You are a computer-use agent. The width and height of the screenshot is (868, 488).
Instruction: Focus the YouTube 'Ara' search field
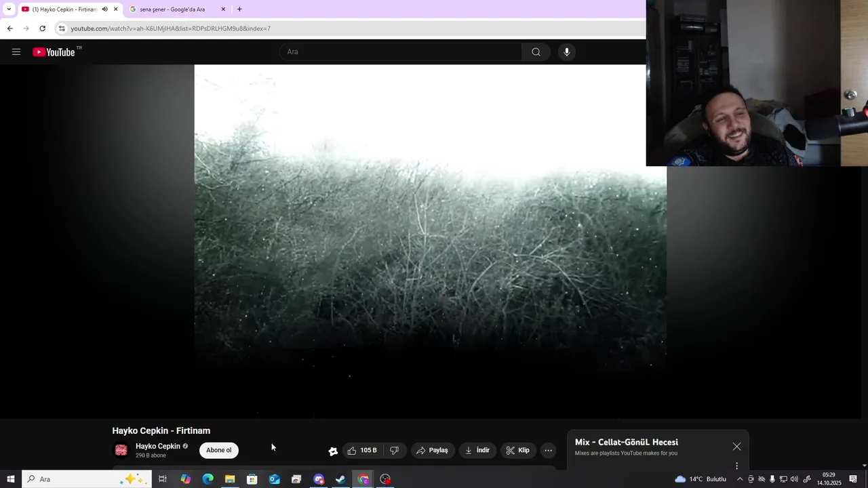[x=401, y=52]
